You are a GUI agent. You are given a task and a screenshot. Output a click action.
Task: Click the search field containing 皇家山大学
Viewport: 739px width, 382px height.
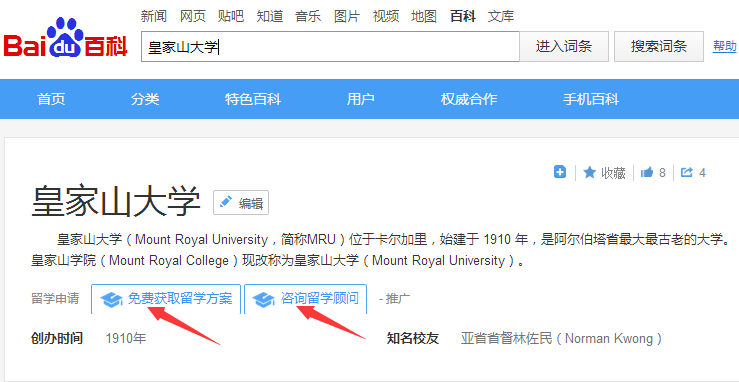pyautogui.click(x=330, y=47)
